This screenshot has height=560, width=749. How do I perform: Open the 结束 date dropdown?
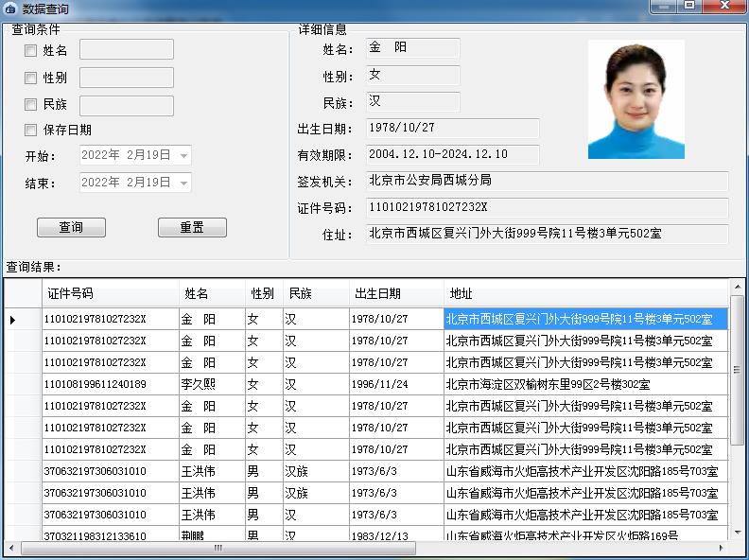[x=183, y=183]
